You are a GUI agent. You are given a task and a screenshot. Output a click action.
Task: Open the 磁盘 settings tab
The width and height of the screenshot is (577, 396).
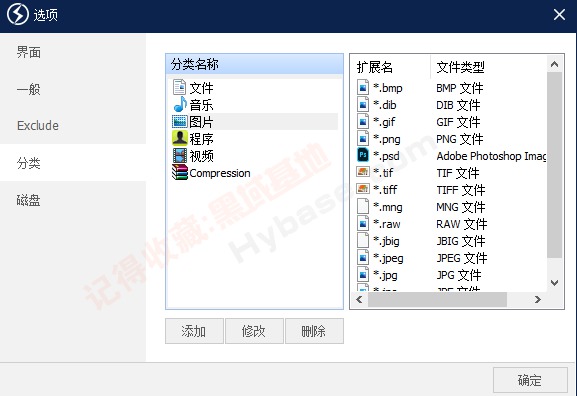[73, 200]
